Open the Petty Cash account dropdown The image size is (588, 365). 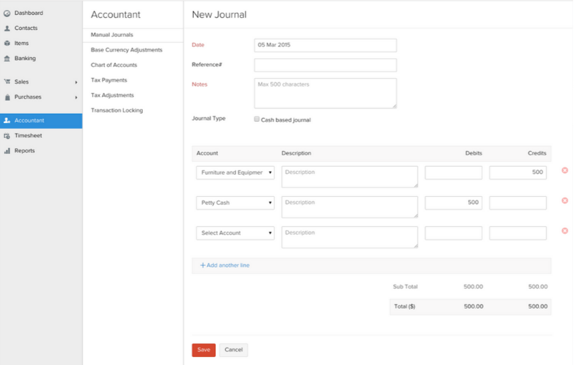(235, 203)
